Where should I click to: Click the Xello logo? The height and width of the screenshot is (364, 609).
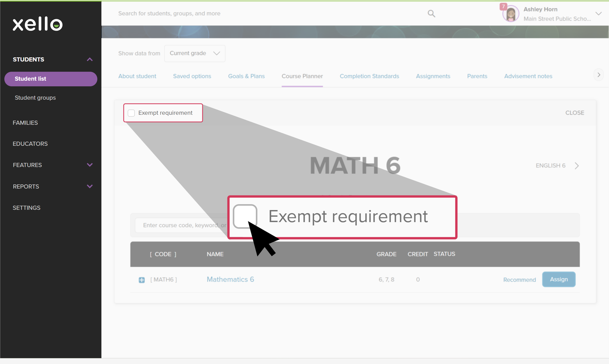pyautogui.click(x=38, y=24)
